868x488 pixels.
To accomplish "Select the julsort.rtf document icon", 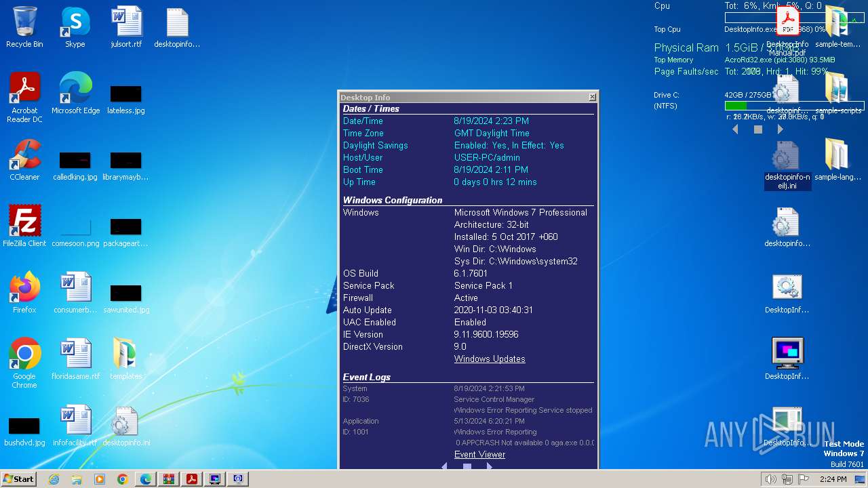I will pyautogui.click(x=126, y=27).
